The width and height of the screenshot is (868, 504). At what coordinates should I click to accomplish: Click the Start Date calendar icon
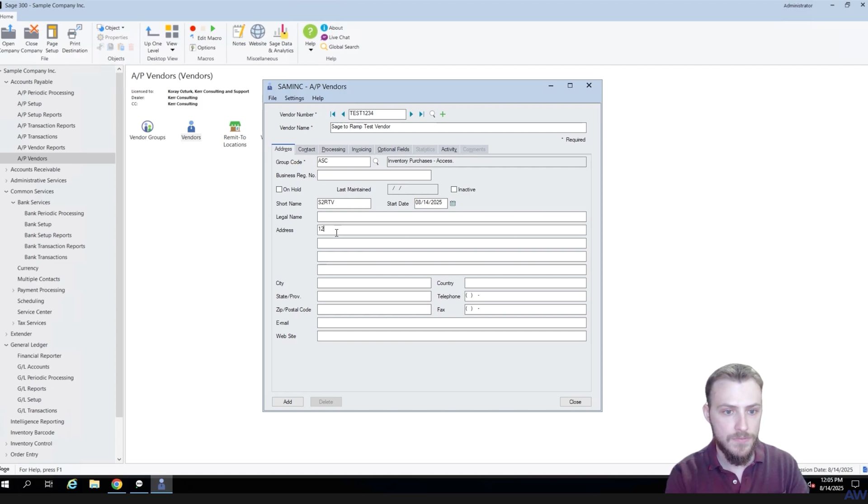453,204
